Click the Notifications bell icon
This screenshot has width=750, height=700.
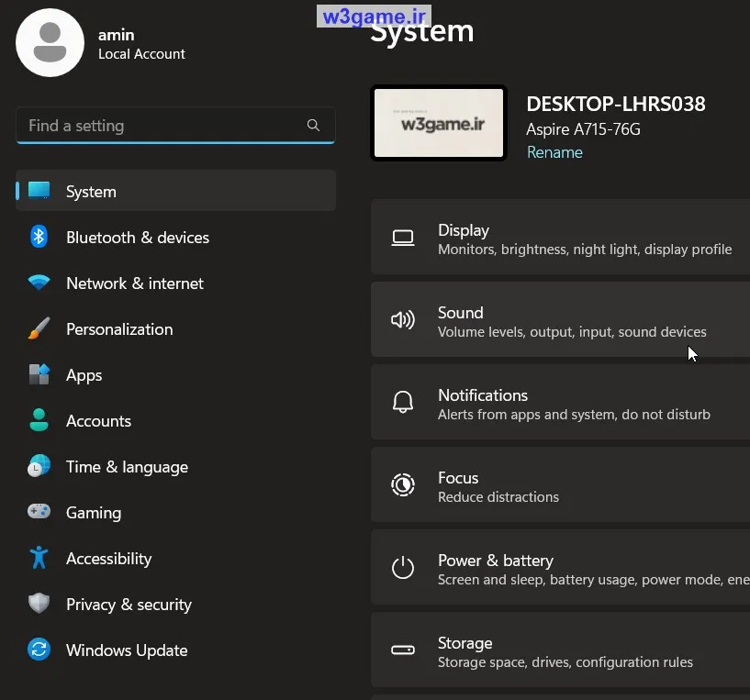[403, 402]
